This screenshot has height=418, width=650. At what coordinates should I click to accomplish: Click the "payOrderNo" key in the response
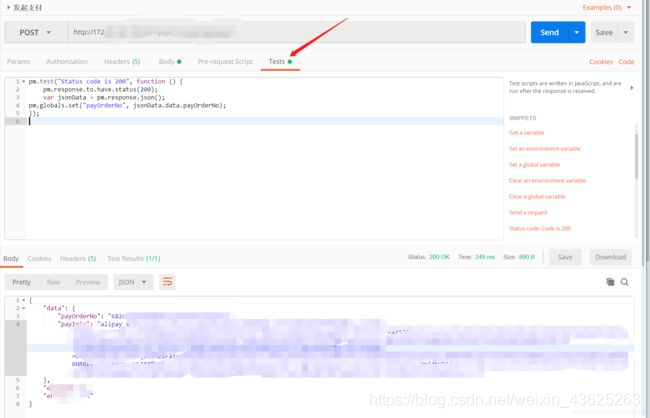click(x=79, y=316)
